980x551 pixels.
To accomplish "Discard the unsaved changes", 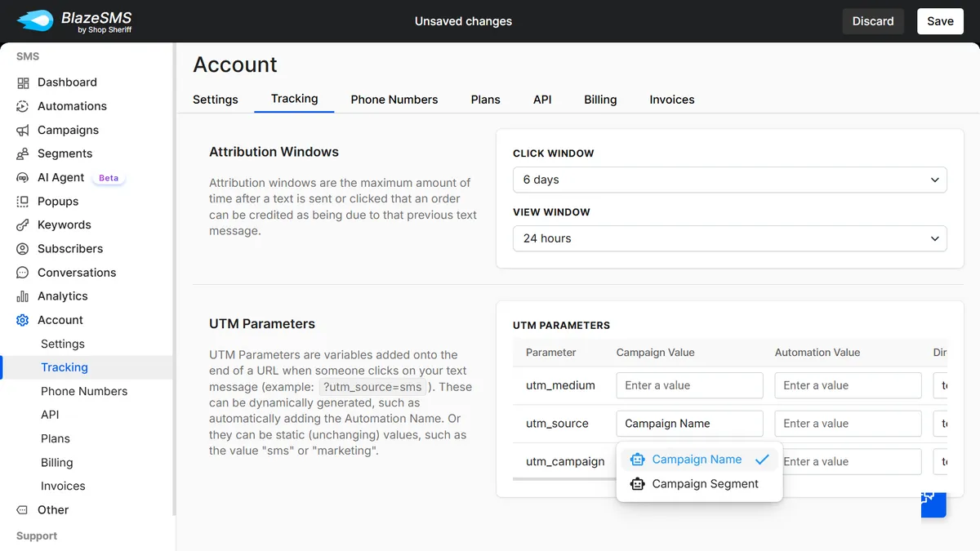I will coord(873,21).
